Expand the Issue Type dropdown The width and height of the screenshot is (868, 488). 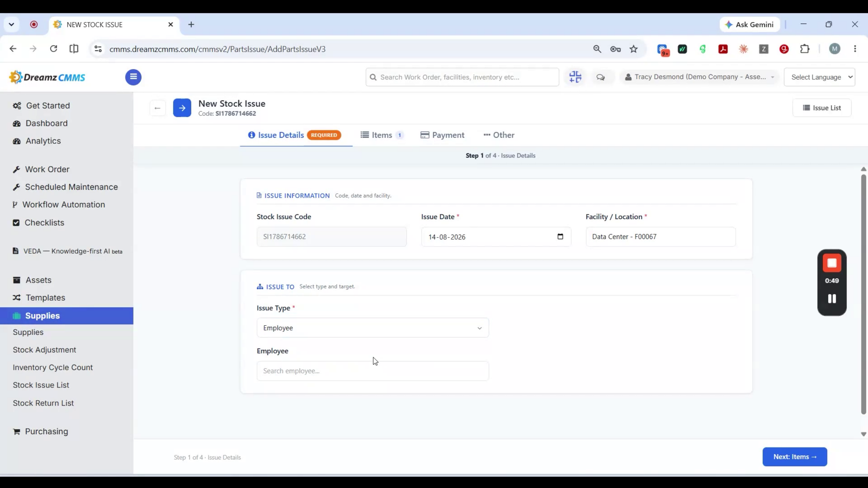(x=373, y=328)
